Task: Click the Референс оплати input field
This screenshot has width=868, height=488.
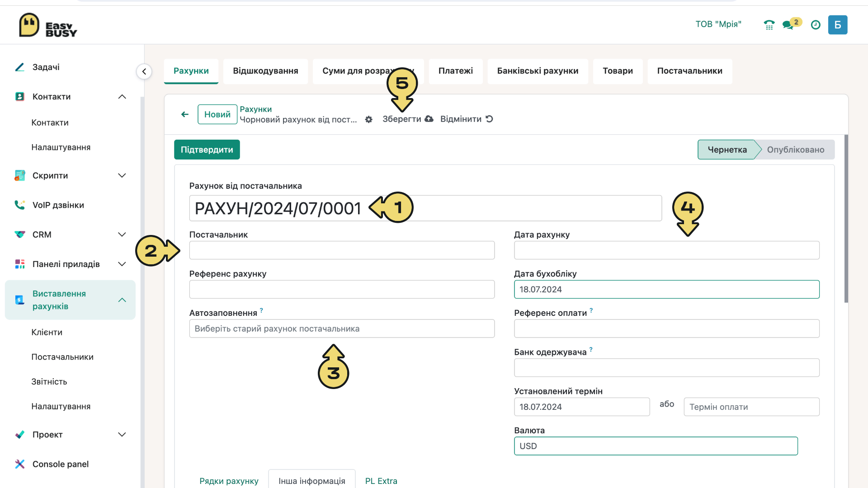Action: [x=667, y=328]
